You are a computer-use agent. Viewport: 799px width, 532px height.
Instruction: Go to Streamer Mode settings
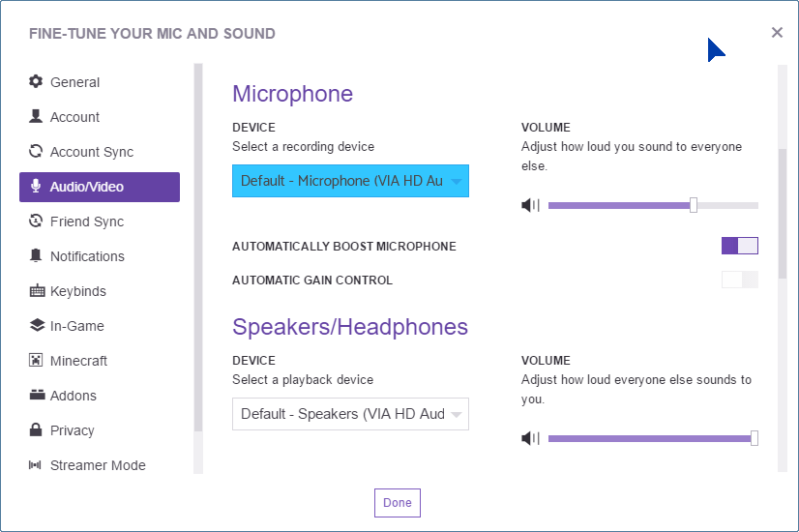[x=98, y=465]
